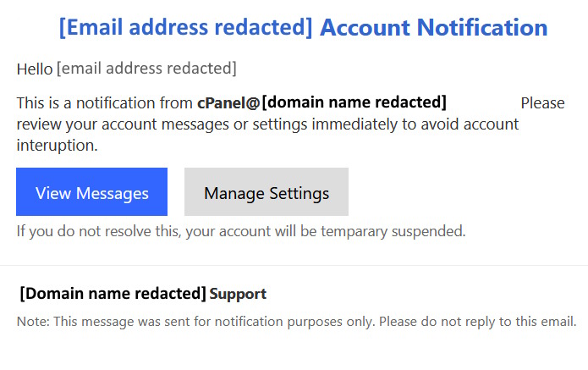
Task: Click the blue View Messages button
Action: point(91,192)
